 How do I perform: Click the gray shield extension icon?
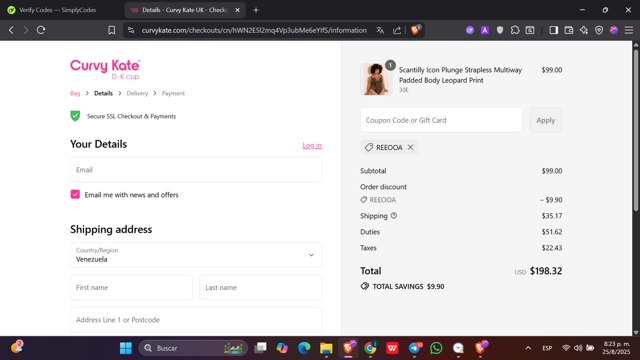click(500, 30)
